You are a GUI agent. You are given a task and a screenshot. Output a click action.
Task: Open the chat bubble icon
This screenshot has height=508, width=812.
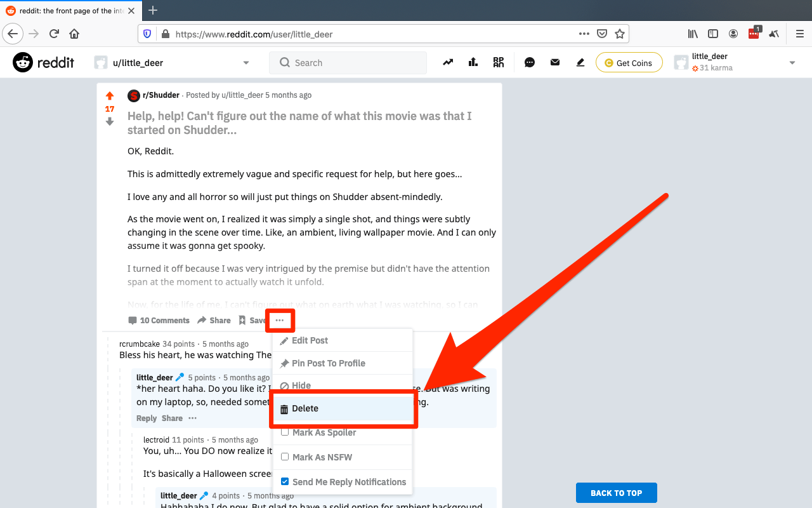(530, 62)
